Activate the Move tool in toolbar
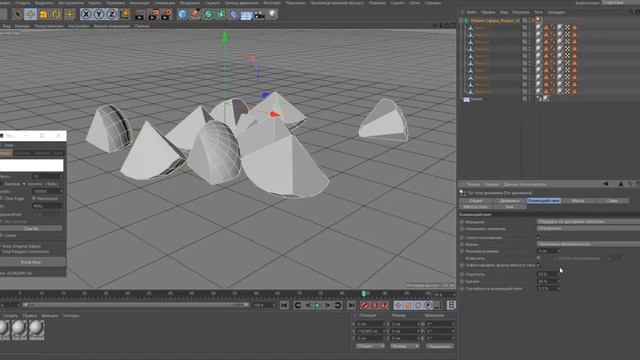Viewport: 640px width, 360px height. [30, 15]
